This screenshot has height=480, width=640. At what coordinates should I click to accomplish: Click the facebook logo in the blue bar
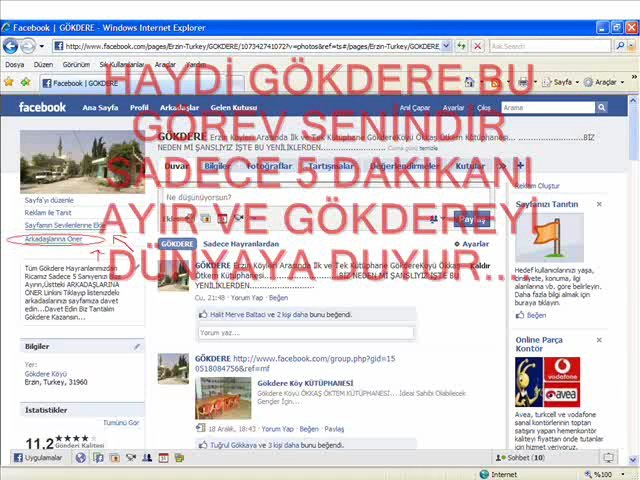click(42, 107)
